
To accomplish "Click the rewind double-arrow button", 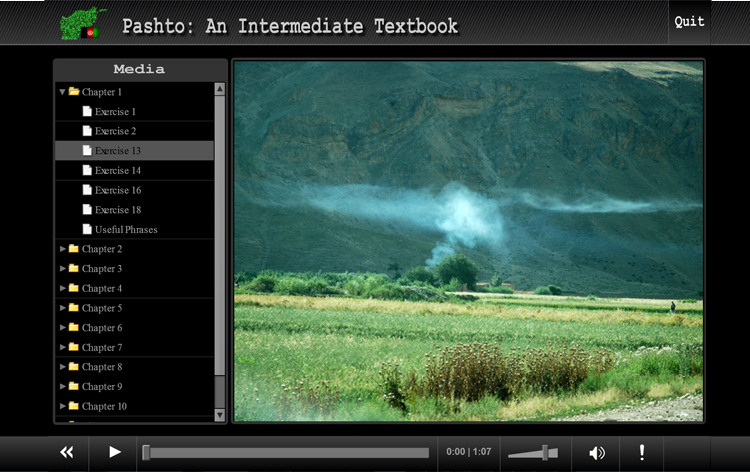I will [66, 452].
